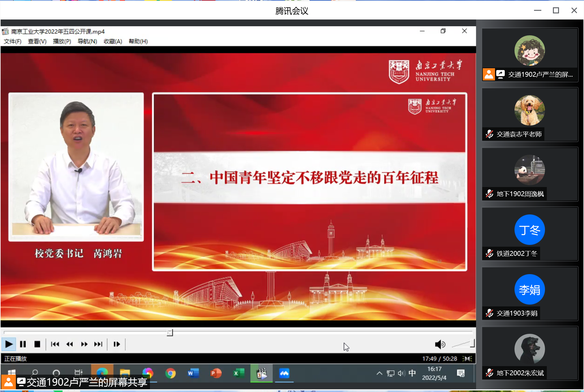Open the 导航(N) menu
The height and width of the screenshot is (392, 584).
[87, 41]
